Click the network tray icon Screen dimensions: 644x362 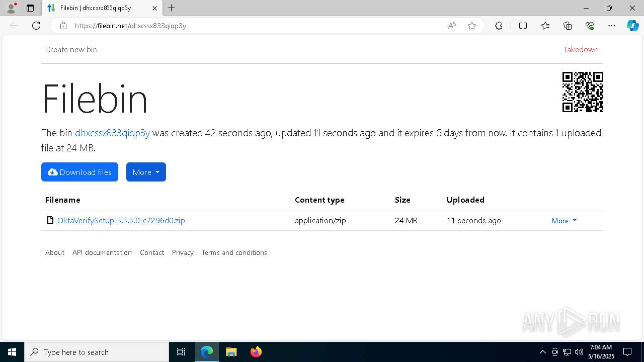(x=567, y=352)
